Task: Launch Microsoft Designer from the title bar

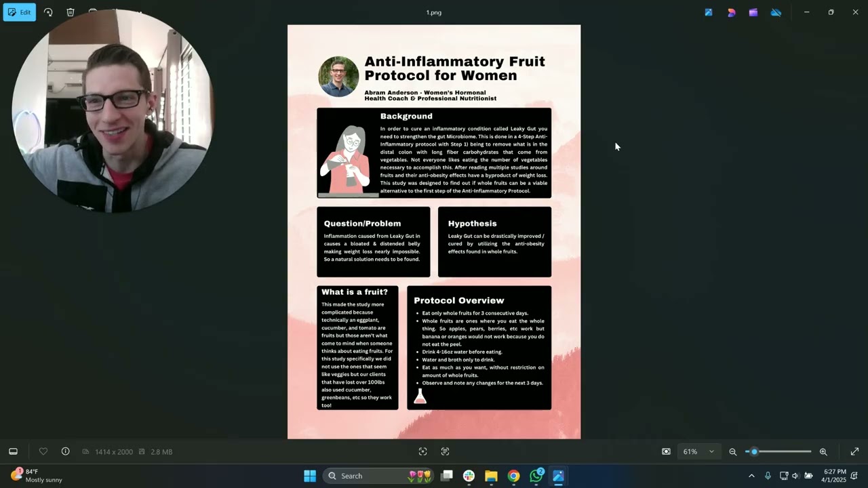Action: tap(731, 12)
